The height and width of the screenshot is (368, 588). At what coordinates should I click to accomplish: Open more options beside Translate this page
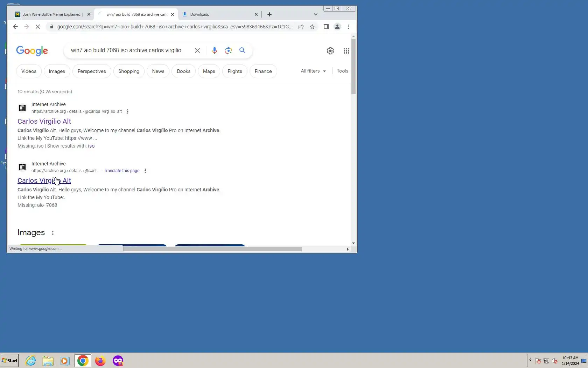(x=145, y=171)
